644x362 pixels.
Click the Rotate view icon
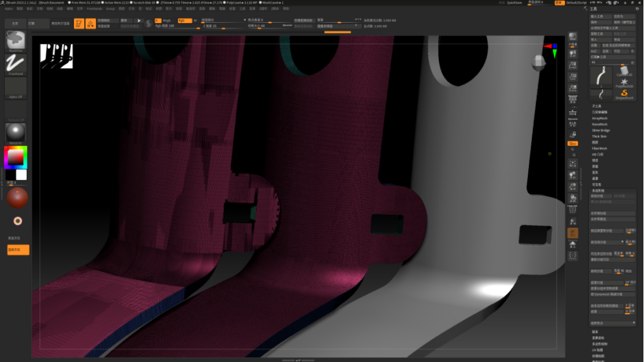572,199
